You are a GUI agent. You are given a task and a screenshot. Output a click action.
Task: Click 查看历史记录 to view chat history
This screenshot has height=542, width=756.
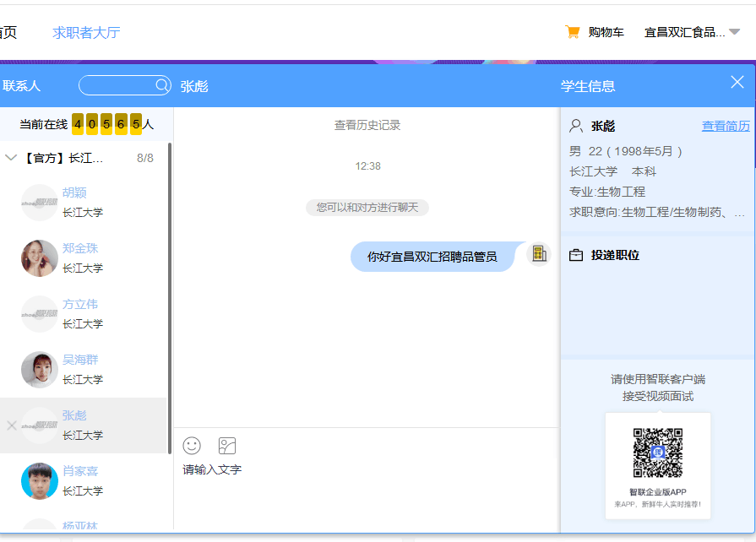(x=367, y=125)
